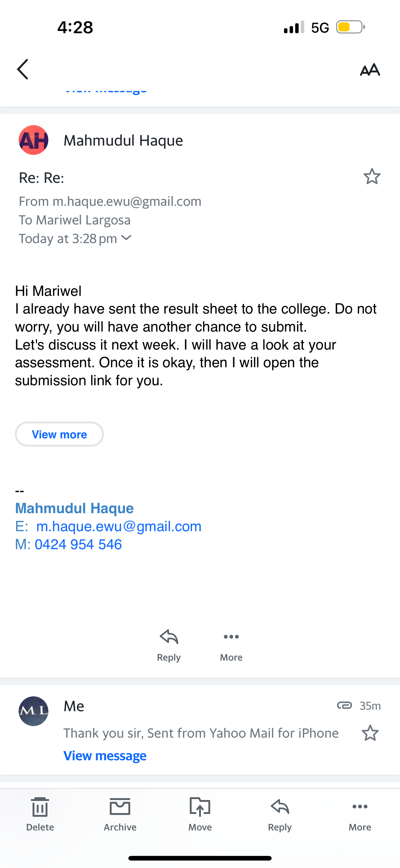The image size is (400, 868).
Task: Tap the ML avatar for Me
Action: click(33, 711)
